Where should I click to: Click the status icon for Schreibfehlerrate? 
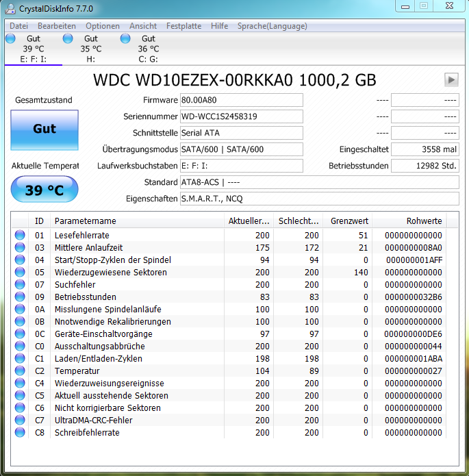[x=20, y=433]
